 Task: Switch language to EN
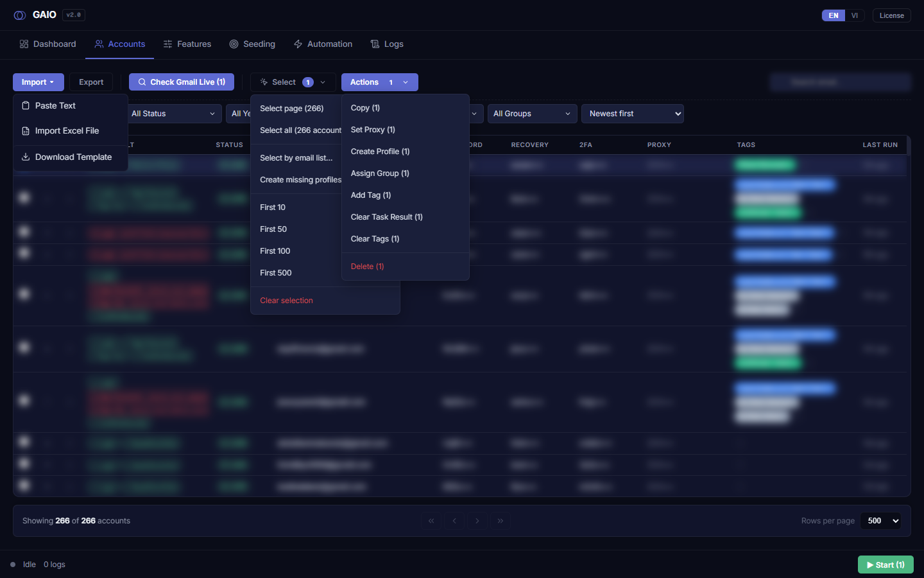(834, 15)
